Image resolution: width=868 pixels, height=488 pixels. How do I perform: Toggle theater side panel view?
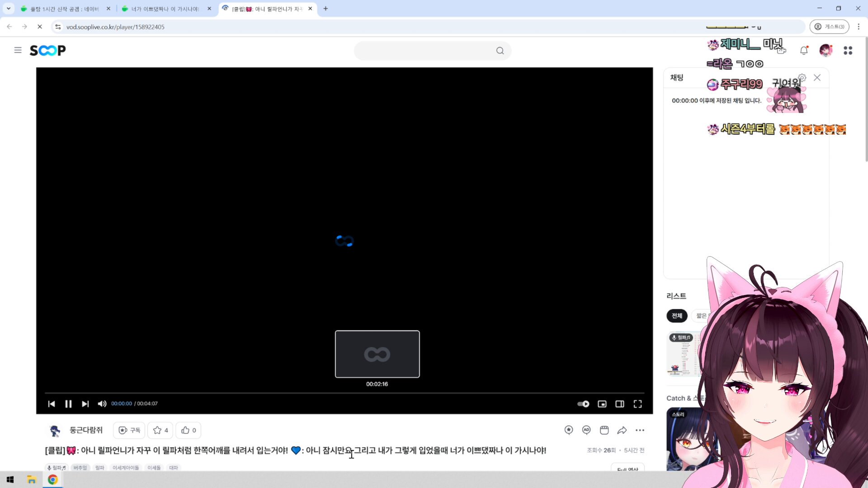click(x=620, y=404)
